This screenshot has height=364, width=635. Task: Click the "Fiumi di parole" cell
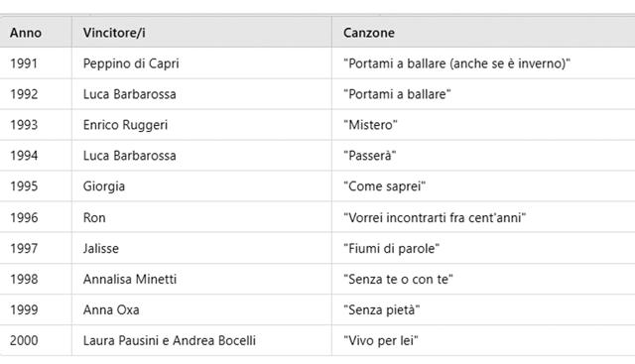pos(483,248)
